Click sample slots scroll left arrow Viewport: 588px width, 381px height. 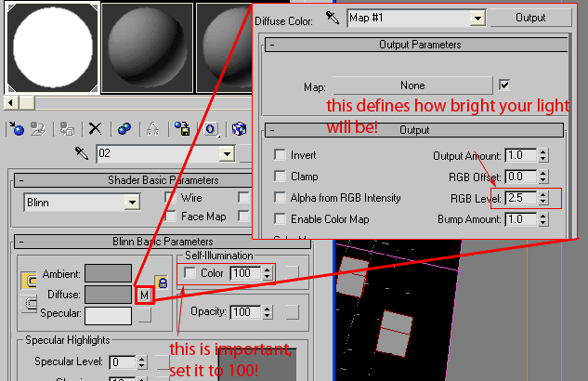11,102
